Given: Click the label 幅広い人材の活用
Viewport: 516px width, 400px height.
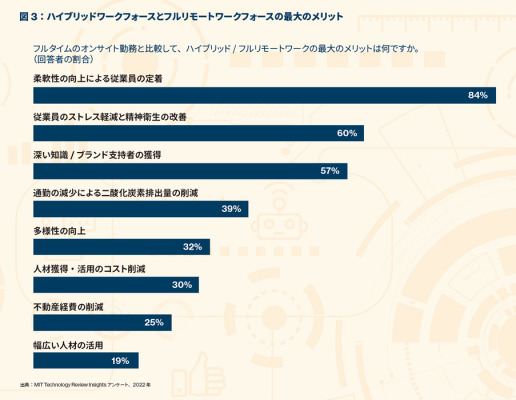Looking at the screenshot, I should pyautogui.click(x=68, y=345).
